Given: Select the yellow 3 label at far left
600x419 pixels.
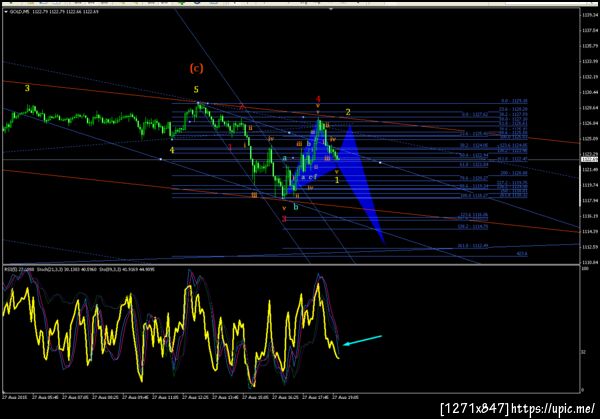Looking at the screenshot, I should [x=27, y=88].
